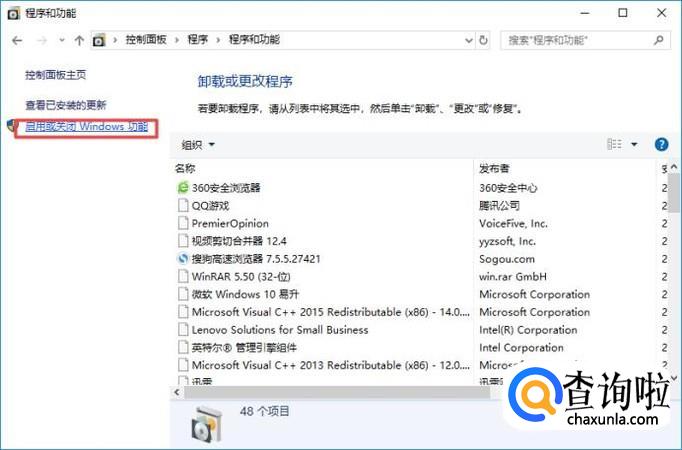The image size is (682, 450).
Task: Open 启用或关闭 Windows 功能 link
Action: click(87, 127)
